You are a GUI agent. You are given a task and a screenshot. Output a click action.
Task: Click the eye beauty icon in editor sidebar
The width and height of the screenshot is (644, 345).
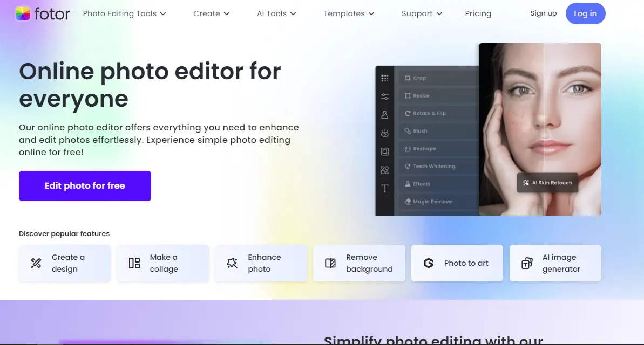[x=384, y=133]
